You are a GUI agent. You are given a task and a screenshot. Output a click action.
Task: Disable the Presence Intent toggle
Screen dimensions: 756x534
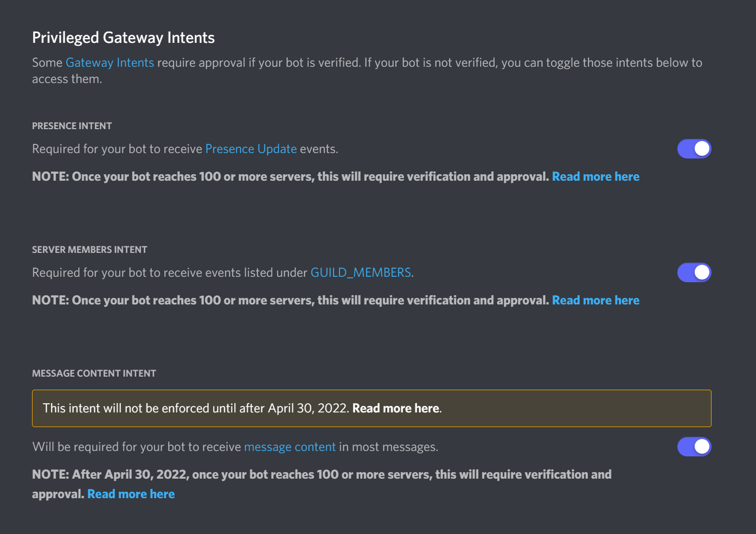pyautogui.click(x=694, y=148)
